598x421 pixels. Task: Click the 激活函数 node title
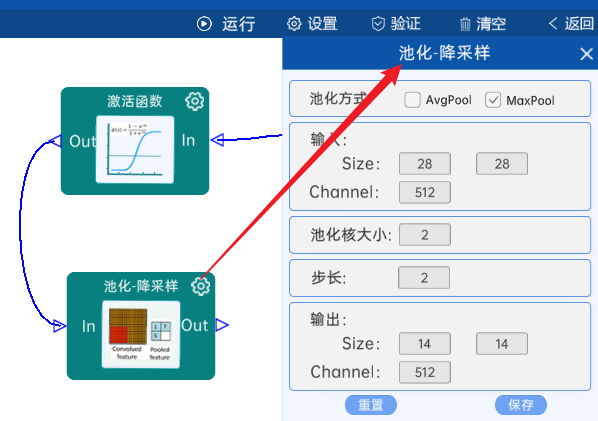tap(135, 101)
